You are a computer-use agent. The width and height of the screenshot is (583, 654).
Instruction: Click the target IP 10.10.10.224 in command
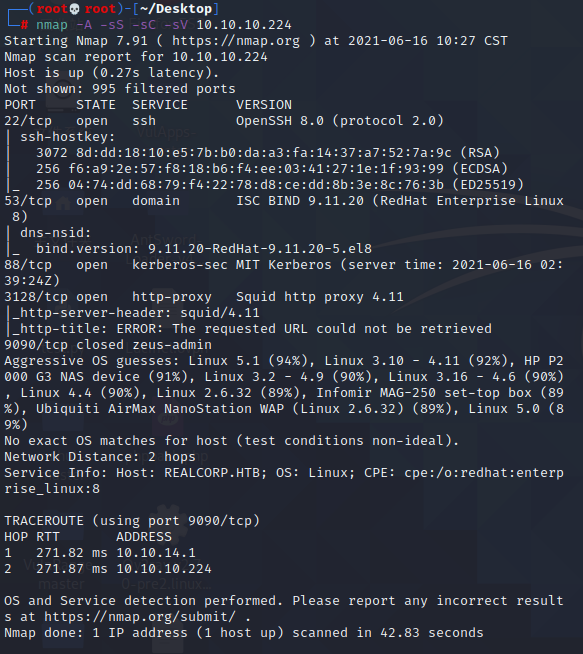coord(244,25)
